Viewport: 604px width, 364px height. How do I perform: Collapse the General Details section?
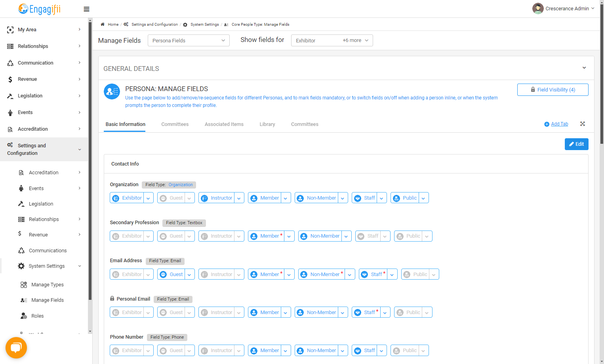coord(584,68)
